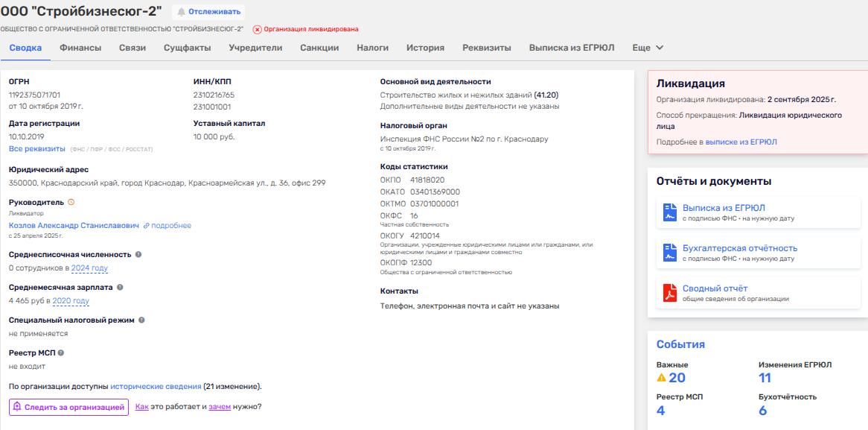The width and height of the screenshot is (868, 430).
Task: Click the red PDF icon for Сводный отчёт
Action: tap(669, 293)
